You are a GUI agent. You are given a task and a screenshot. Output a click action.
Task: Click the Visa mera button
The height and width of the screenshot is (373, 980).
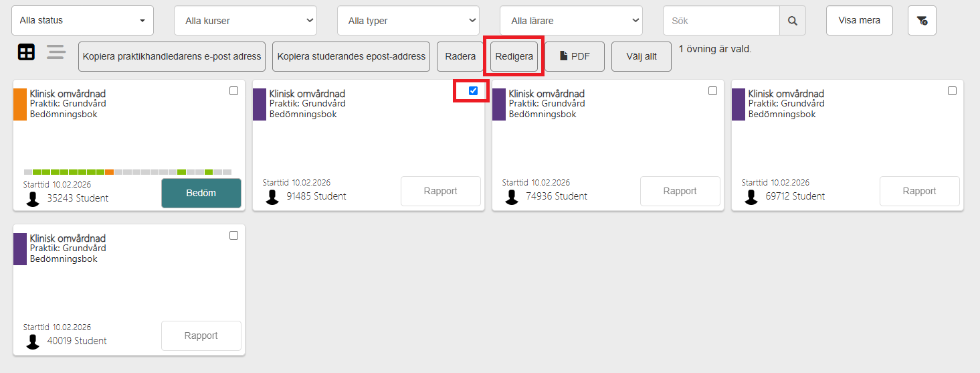(860, 21)
